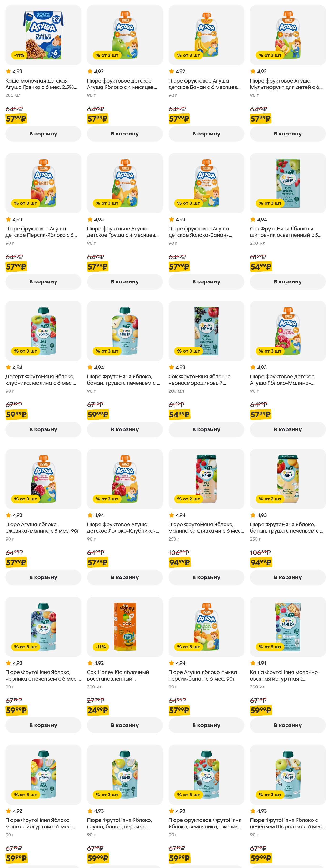Click the -11% badge on Honey Kid juice
332x868 pixels.
(x=101, y=647)
